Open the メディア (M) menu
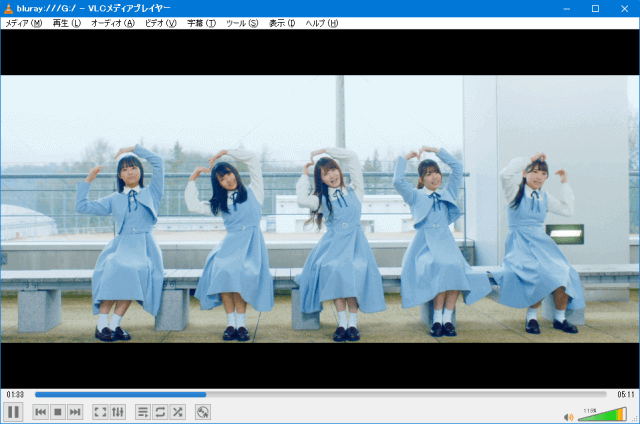This screenshot has width=640, height=424. 24,23
